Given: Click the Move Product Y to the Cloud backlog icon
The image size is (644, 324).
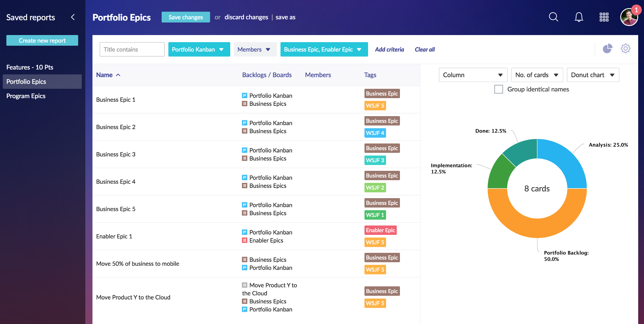Looking at the screenshot, I should click(x=244, y=285).
